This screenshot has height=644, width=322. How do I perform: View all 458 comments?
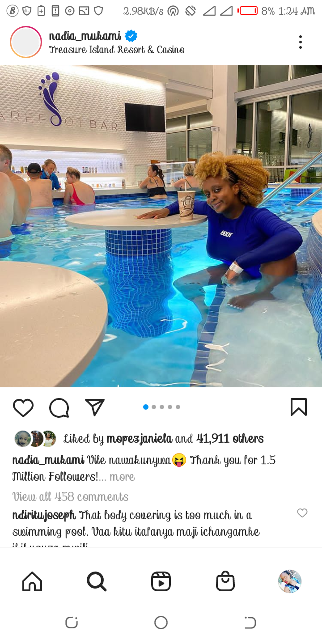pyautogui.click(x=70, y=496)
